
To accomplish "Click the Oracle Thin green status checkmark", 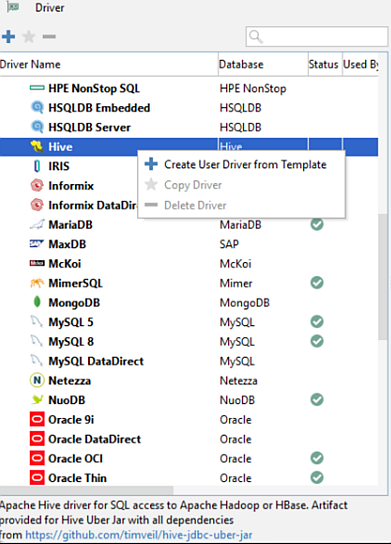I will (317, 477).
